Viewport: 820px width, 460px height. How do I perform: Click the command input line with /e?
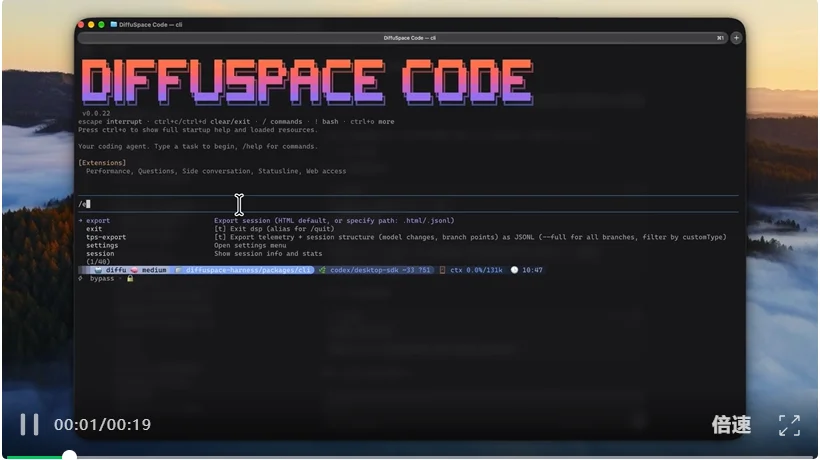point(408,204)
